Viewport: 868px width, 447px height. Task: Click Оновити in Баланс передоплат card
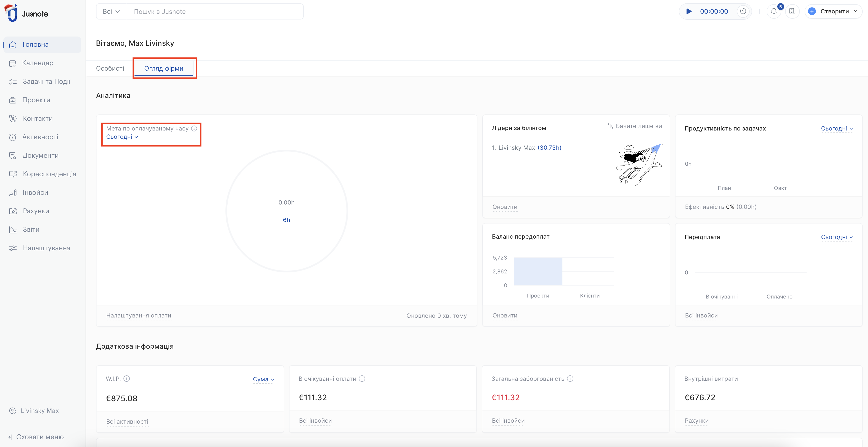point(505,315)
